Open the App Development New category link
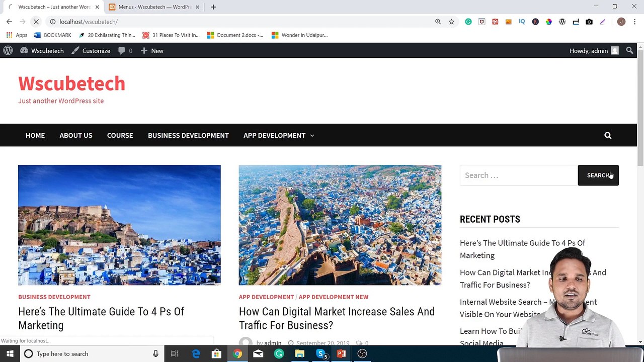The width and height of the screenshot is (644, 362). (334, 297)
